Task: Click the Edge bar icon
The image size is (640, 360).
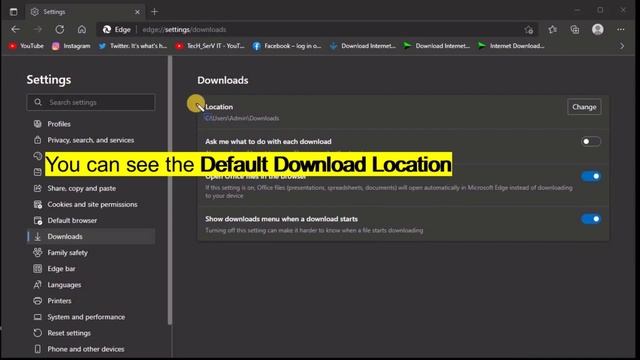Action: pyautogui.click(x=38, y=269)
